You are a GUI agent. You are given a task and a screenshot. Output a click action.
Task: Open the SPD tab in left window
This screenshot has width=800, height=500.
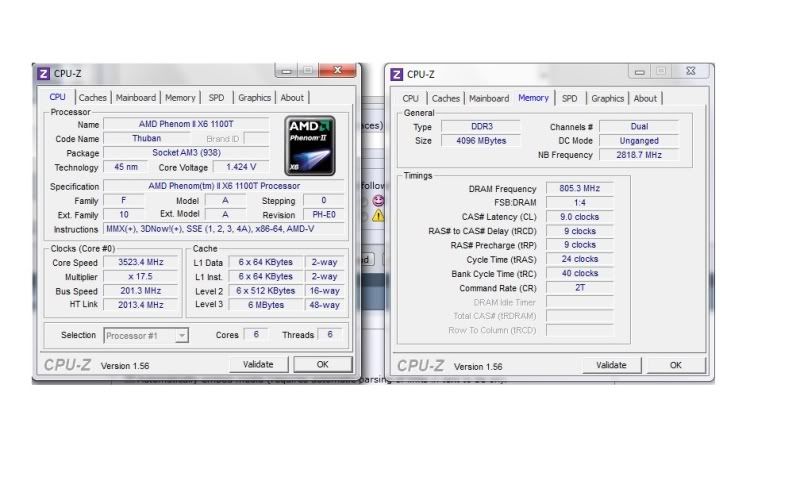click(x=216, y=97)
